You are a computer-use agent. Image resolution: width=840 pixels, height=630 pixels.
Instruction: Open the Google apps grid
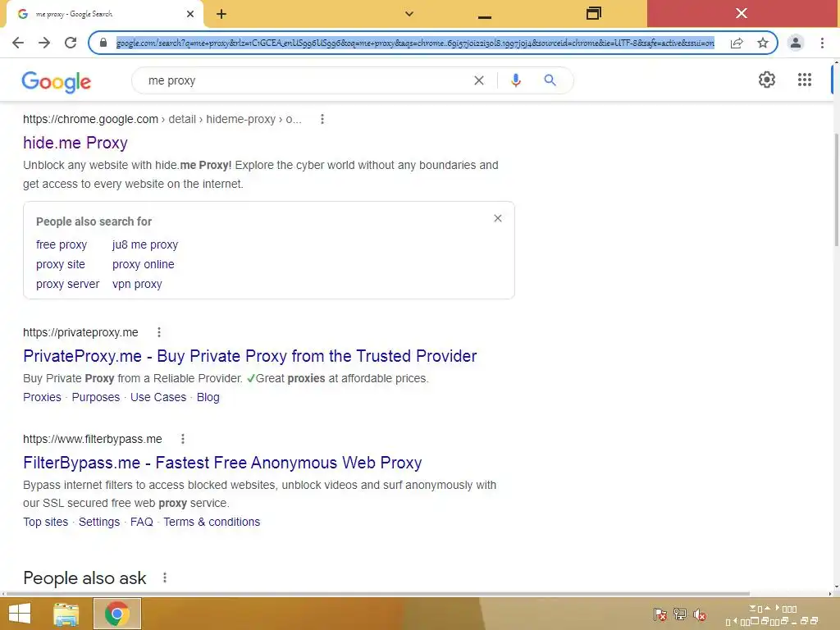pos(805,80)
